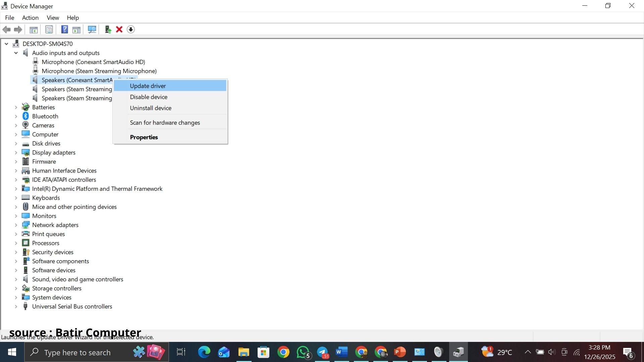
Task: Click the volume icon in system tray
Action: [x=552, y=352]
